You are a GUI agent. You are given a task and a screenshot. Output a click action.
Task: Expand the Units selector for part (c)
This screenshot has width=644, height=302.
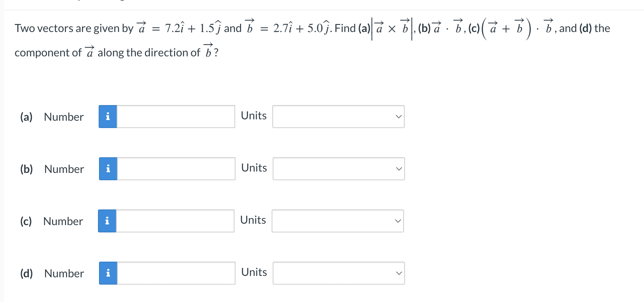(337, 221)
